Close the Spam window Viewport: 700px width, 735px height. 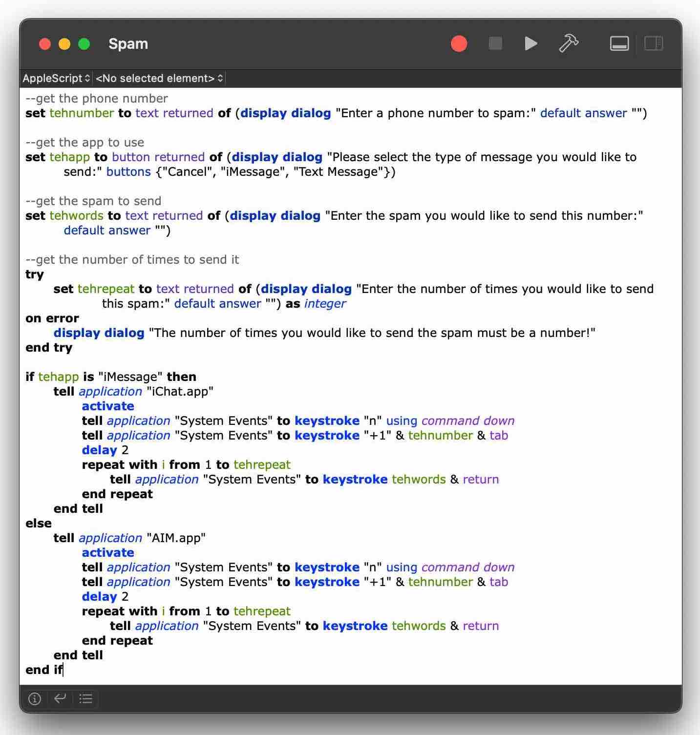click(45, 44)
